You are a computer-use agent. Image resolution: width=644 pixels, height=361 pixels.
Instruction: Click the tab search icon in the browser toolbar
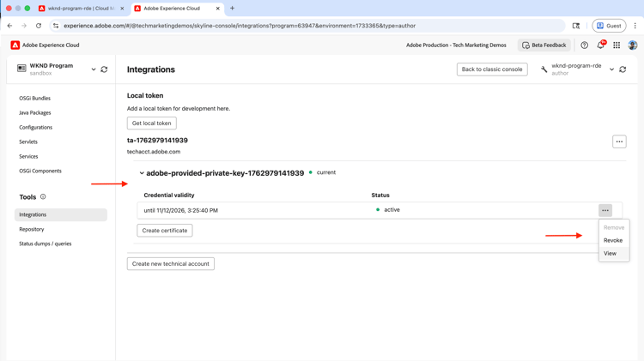tap(576, 26)
